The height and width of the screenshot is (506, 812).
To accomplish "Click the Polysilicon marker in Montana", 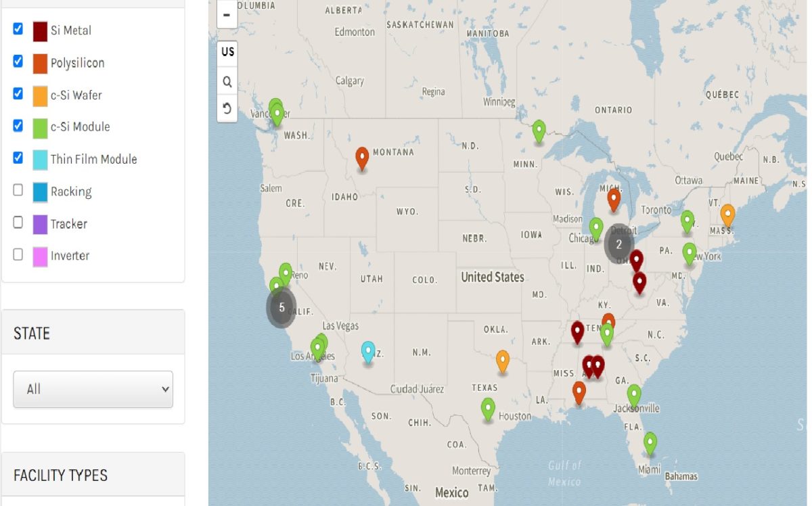I will 361,158.
